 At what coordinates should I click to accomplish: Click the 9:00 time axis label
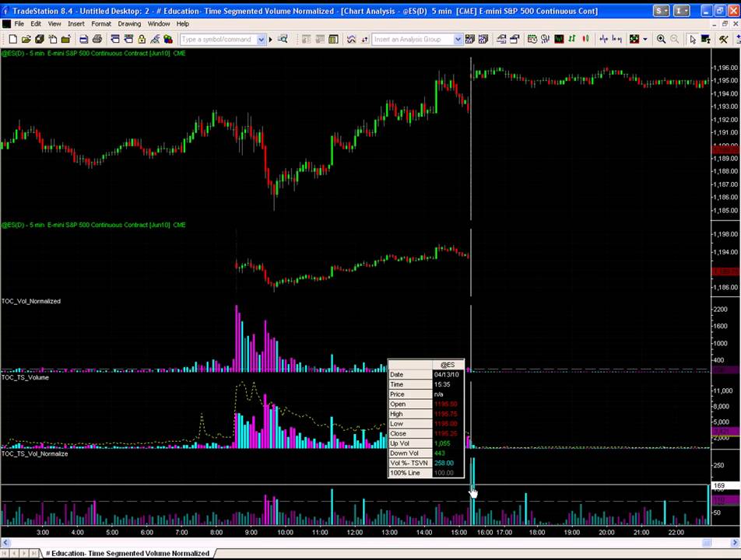[x=251, y=532]
